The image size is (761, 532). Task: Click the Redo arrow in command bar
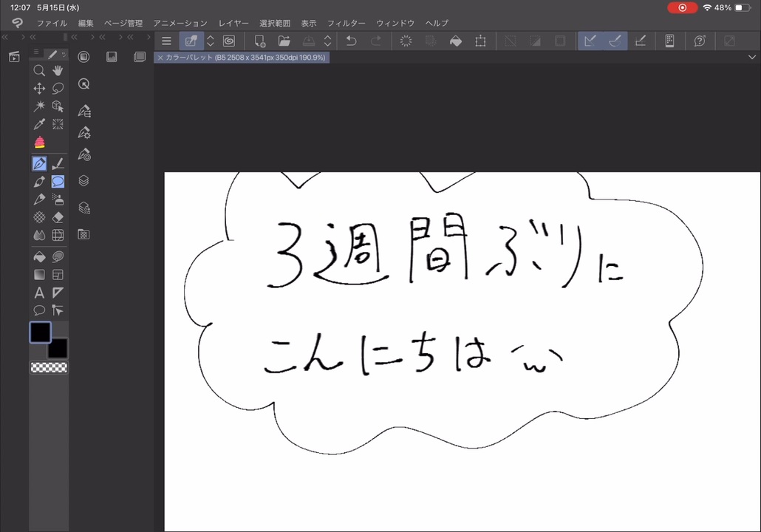click(x=375, y=41)
